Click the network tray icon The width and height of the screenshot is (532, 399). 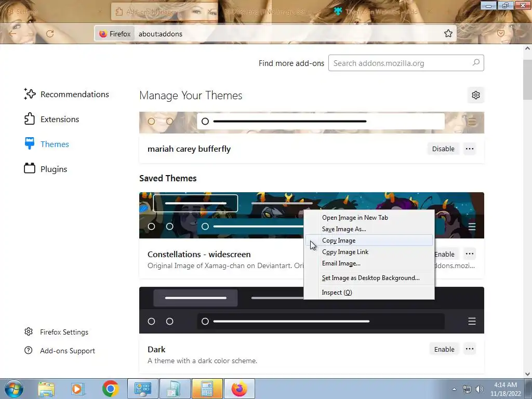(x=467, y=389)
